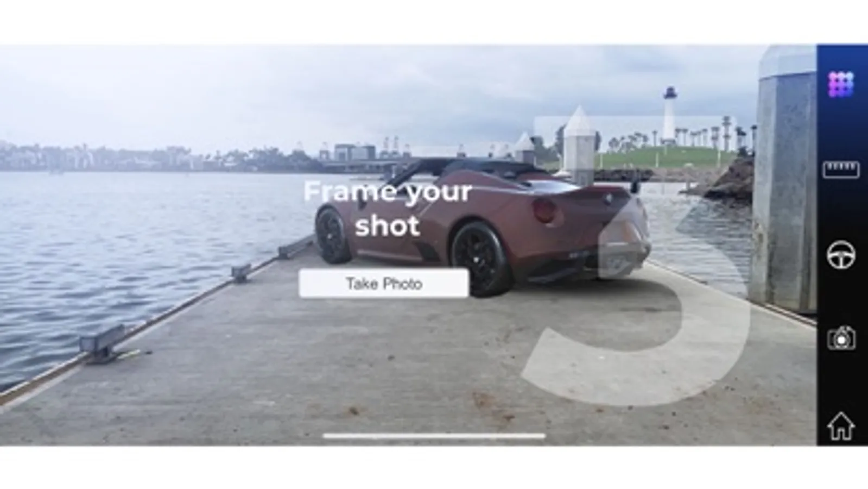Click the metal dock pillar at right
The height and width of the screenshot is (489, 868).
click(783, 179)
